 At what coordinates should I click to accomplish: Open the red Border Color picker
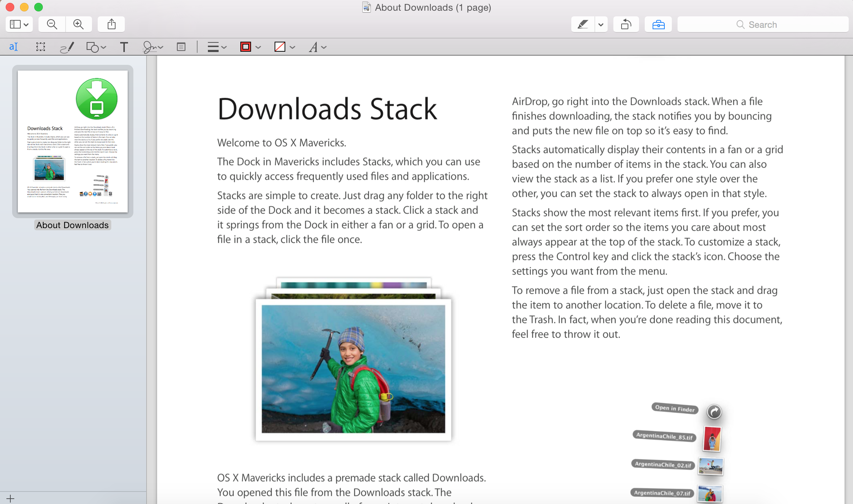pos(250,47)
